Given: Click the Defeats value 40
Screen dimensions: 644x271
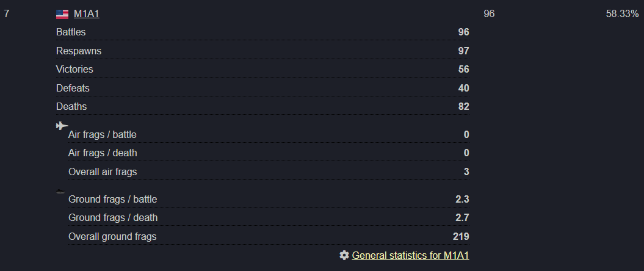Looking at the screenshot, I should pos(464,89).
